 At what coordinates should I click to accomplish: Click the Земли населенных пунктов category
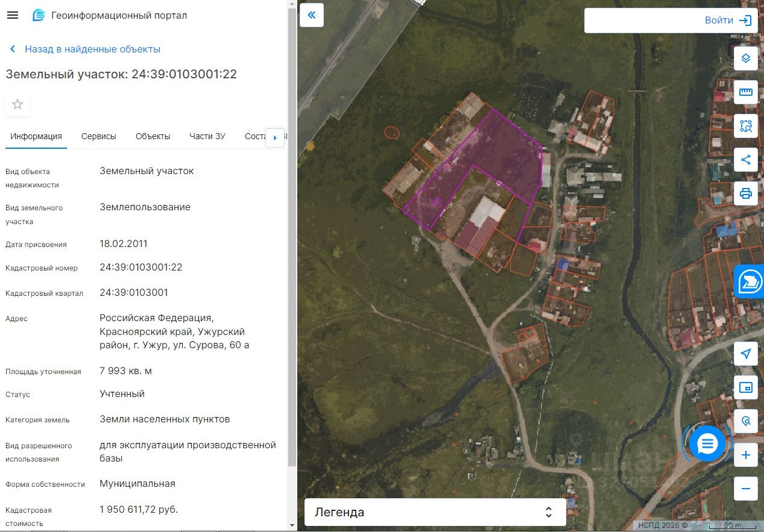click(165, 419)
